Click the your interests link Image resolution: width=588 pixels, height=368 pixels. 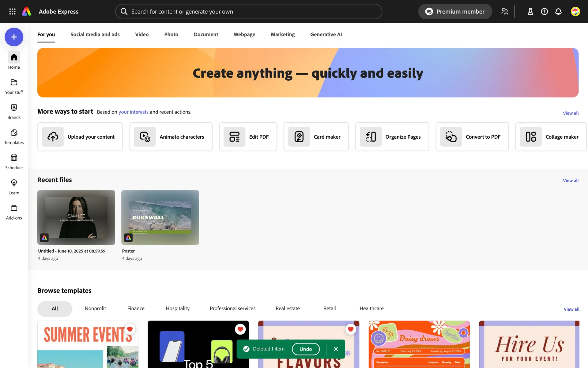133,112
